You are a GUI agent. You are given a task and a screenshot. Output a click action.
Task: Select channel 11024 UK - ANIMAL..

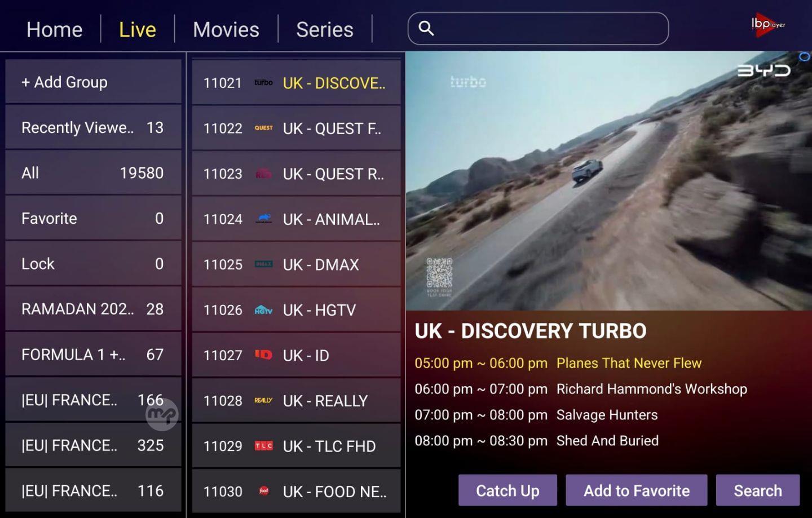296,219
